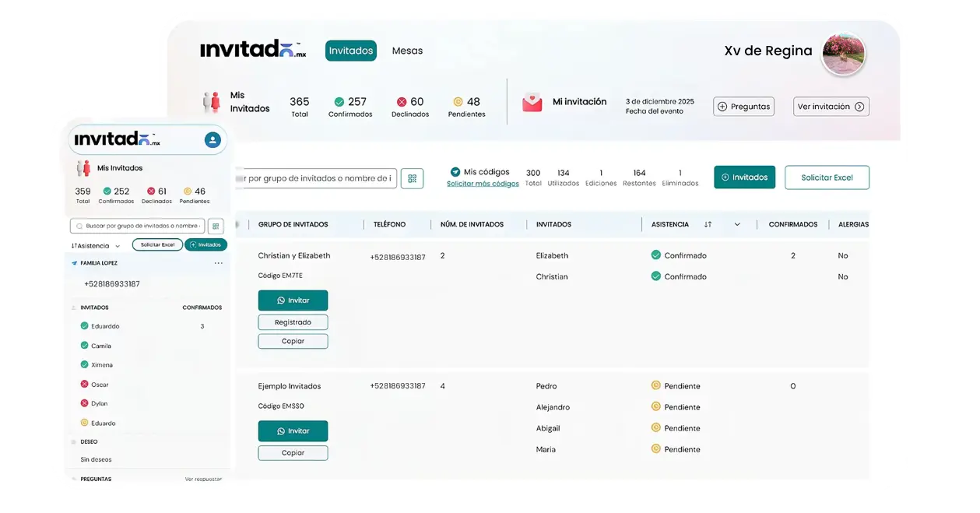Image resolution: width=980 pixels, height=513 pixels.
Task: Click Abigail's Pendiente status icon
Action: tap(655, 427)
